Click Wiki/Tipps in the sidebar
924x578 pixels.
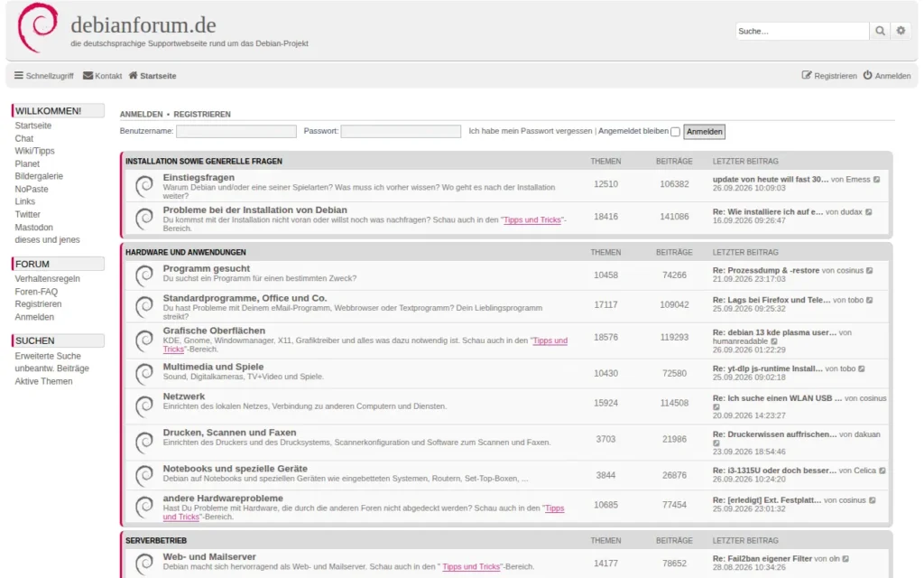35,151
